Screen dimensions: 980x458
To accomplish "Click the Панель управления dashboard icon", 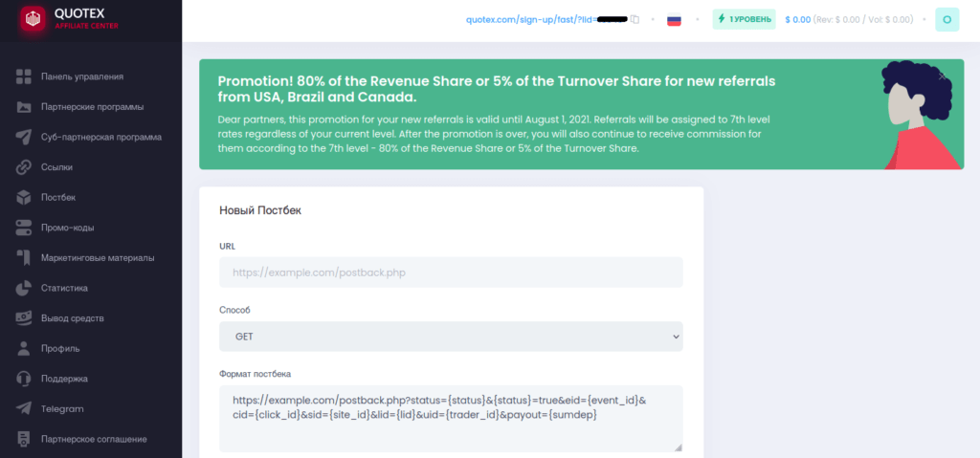I will pyautogui.click(x=24, y=76).
